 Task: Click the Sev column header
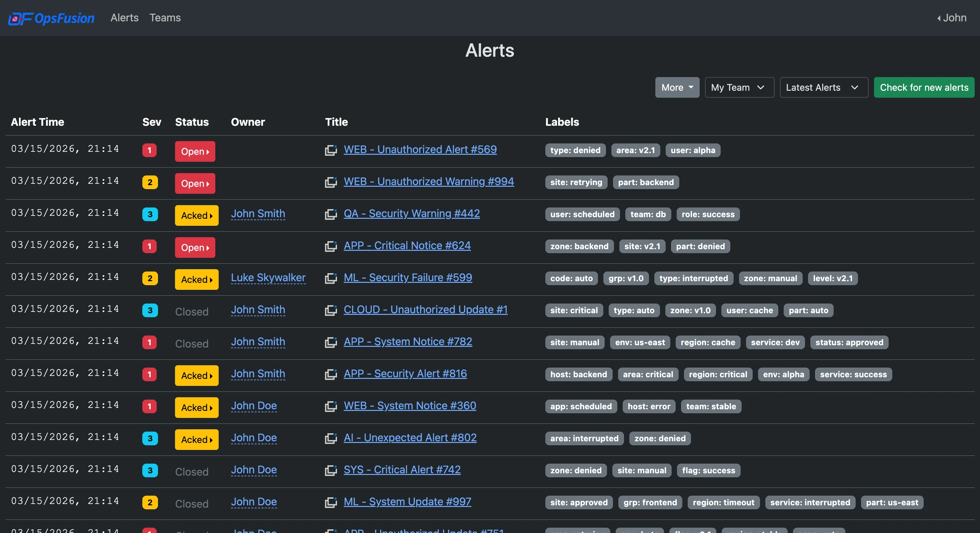pyautogui.click(x=151, y=122)
